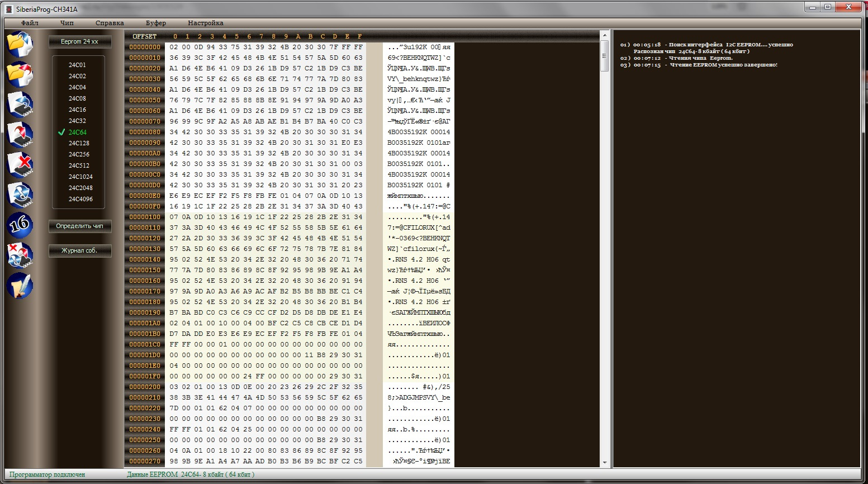The image size is (868, 484).
Task: Open the Eeprom 24 xx chip family selector
Action: (x=79, y=42)
